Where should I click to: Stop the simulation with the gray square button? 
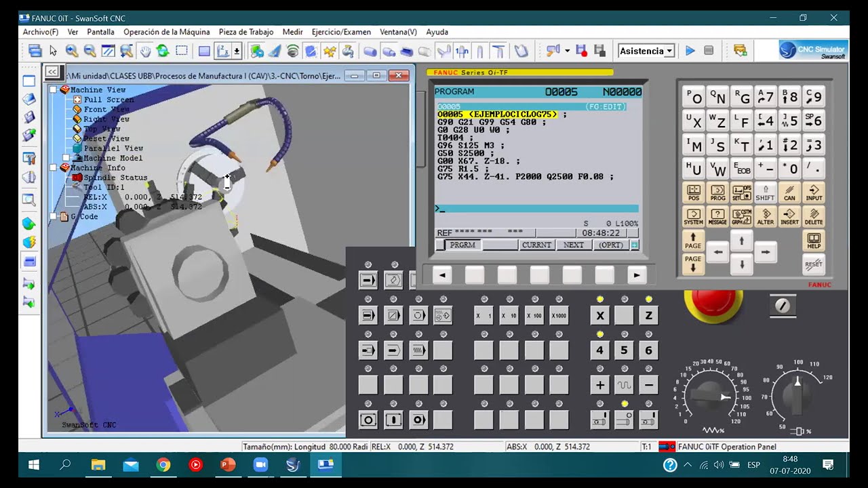(709, 51)
